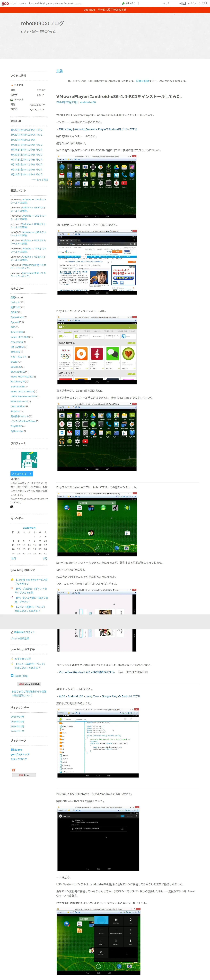Open the 【PR】安い&大量の「訳あり商品」 link
Viewport: 210px width, 980px height.
31,600
